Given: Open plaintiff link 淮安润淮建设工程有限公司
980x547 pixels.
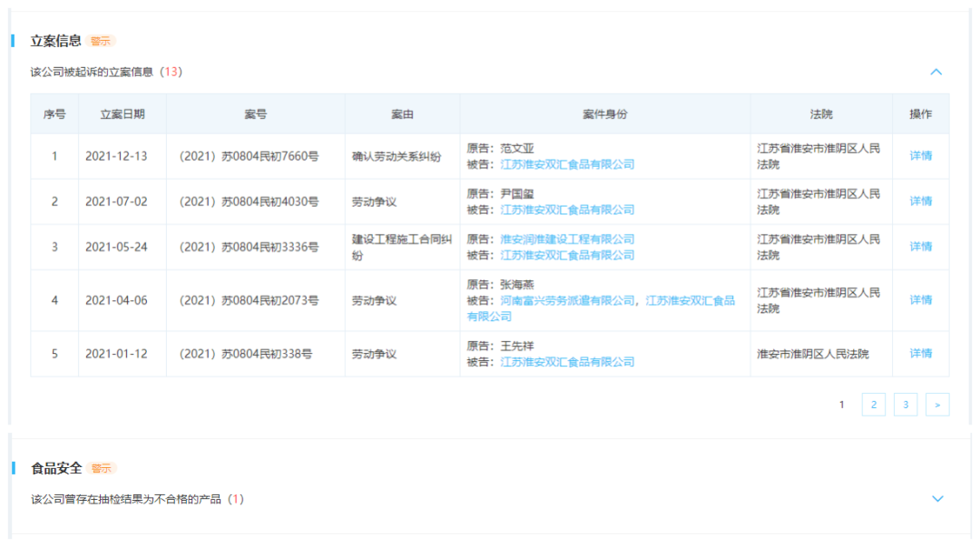Looking at the screenshot, I should (x=567, y=239).
